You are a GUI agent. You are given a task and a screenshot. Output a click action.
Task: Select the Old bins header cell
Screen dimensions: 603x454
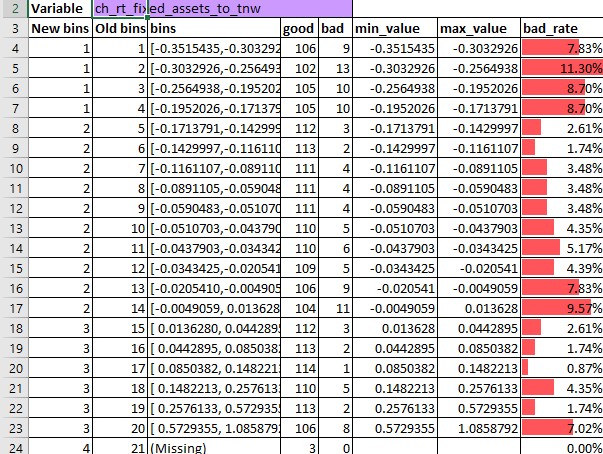pos(120,28)
